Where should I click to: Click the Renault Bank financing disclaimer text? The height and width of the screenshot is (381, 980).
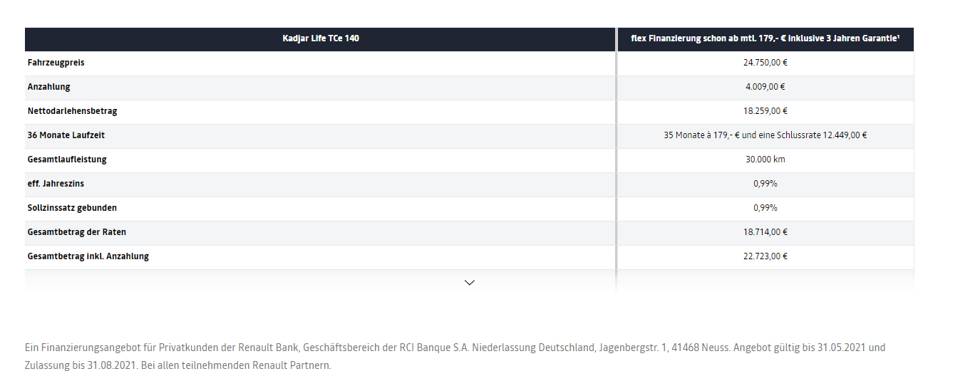click(455, 357)
